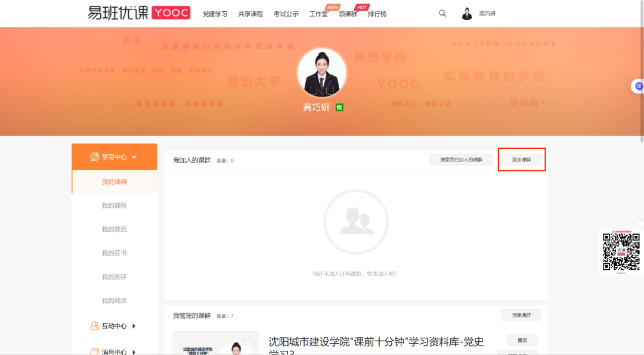The image size is (644, 355).
Task: Click the 学习中心 document icon
Action: point(94,157)
